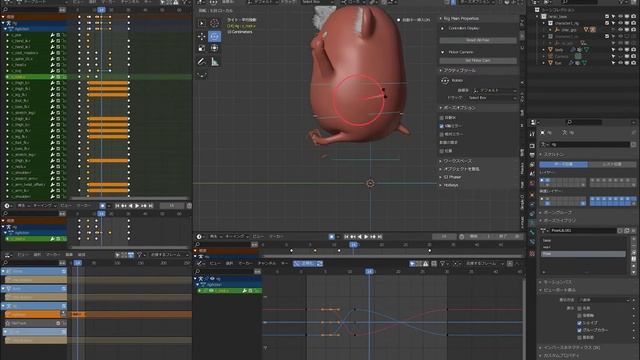Open the Object properties tab
640x360 pixels.
[532, 195]
